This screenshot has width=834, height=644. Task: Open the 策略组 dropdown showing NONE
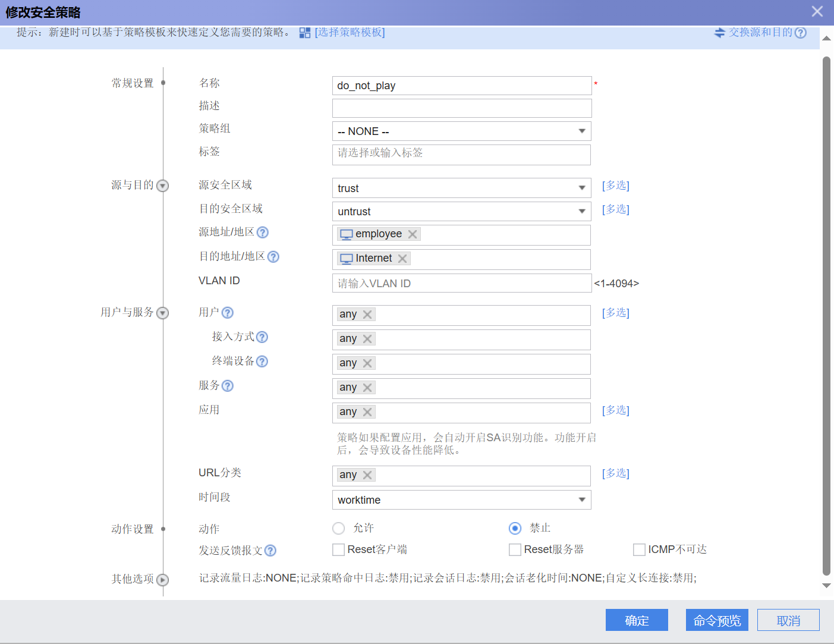tap(461, 131)
